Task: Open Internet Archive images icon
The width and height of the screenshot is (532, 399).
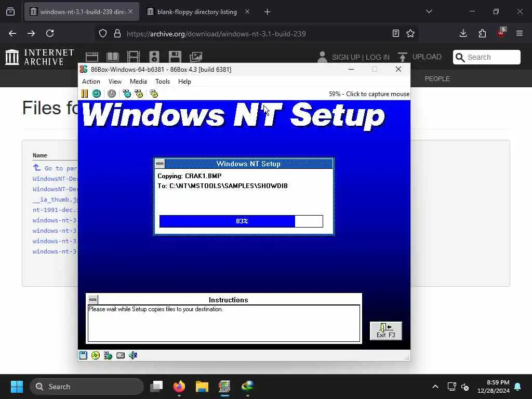Action: pyautogui.click(x=196, y=57)
